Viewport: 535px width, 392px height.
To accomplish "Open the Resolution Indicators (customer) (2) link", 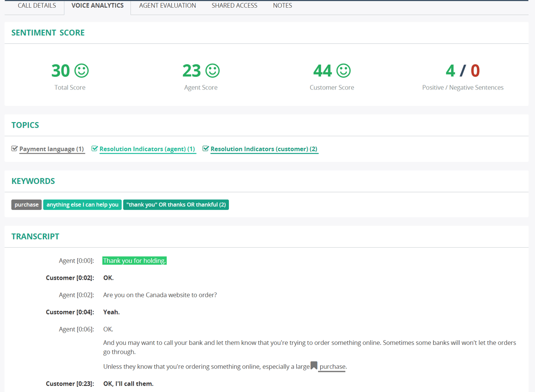I will click(264, 149).
